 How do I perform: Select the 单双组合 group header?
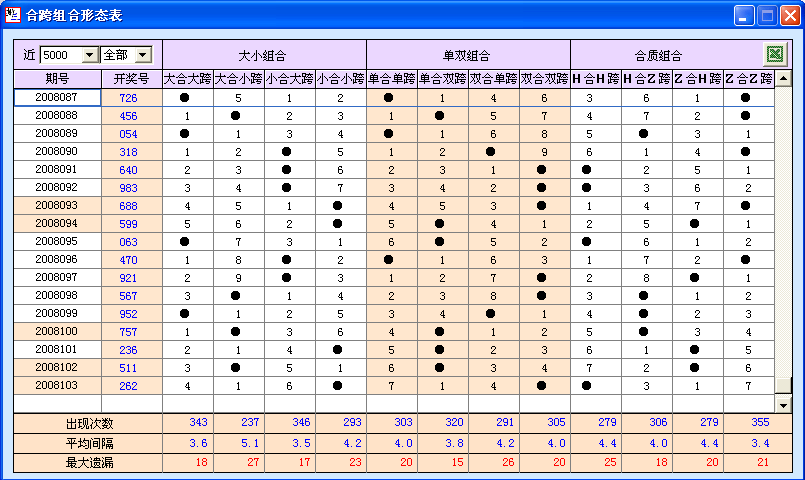pos(468,54)
